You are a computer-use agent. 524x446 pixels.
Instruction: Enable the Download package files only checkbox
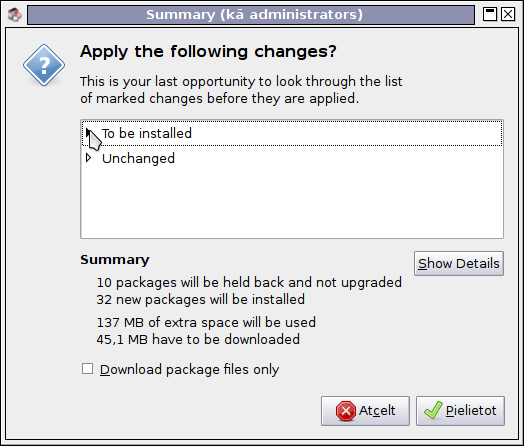pos(88,369)
